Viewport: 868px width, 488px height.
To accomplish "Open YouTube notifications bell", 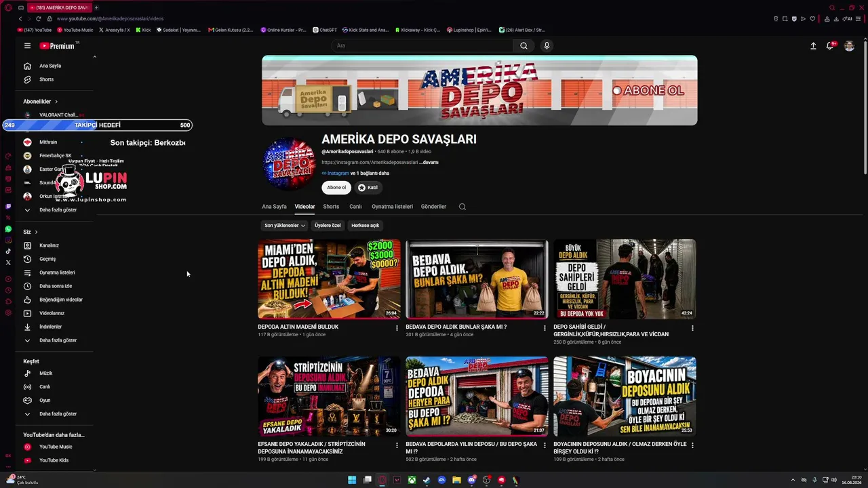I will (x=830, y=46).
